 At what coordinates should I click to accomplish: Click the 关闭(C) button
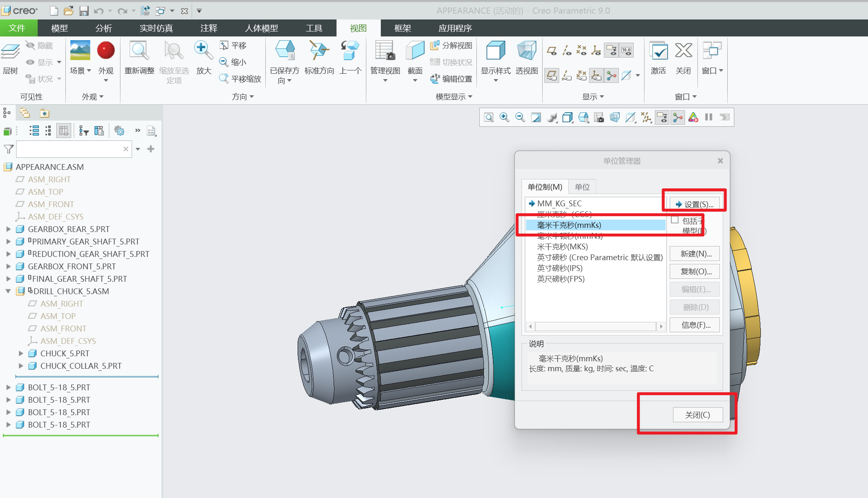pyautogui.click(x=697, y=415)
